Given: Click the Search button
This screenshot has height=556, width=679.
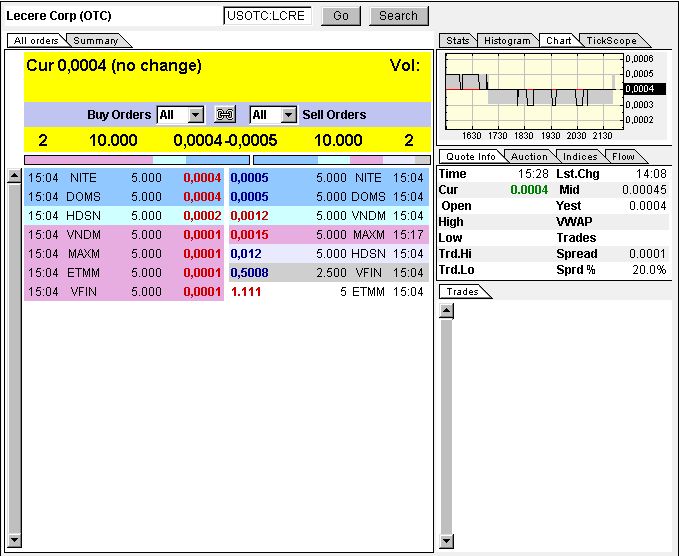Looking at the screenshot, I should click(x=398, y=16).
